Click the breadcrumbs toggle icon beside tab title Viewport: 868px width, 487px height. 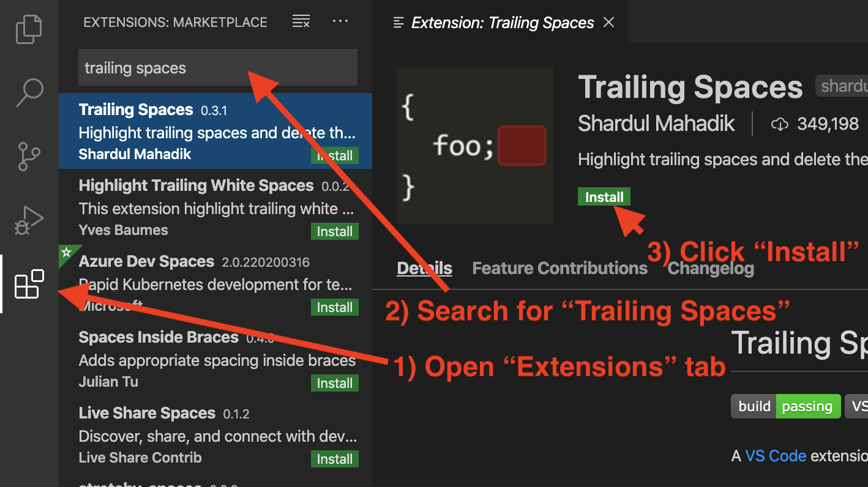398,22
